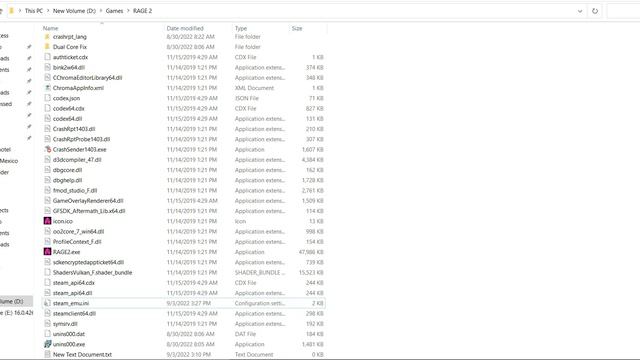
Task: Click the 47,986 KB size of RAGE2.exe
Action: pos(311,252)
